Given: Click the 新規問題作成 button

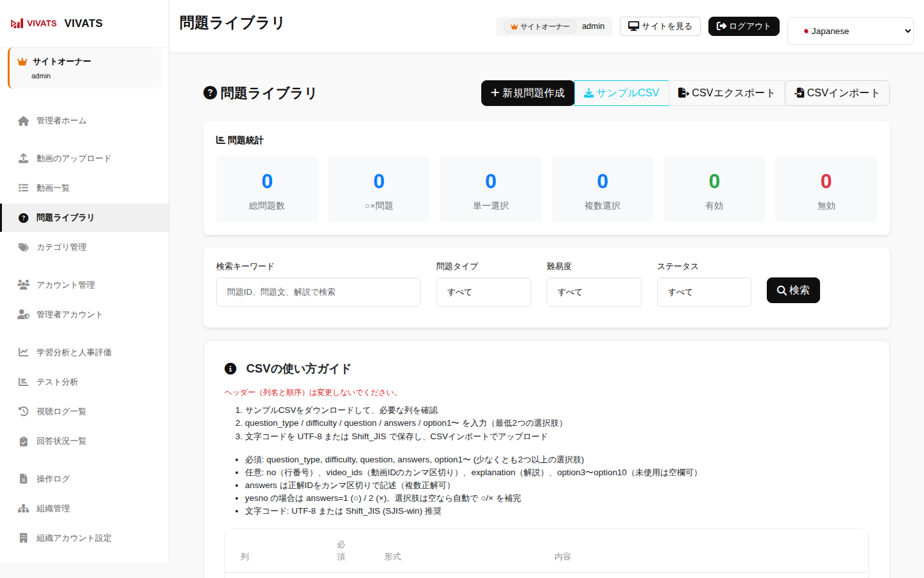Looking at the screenshot, I should (x=527, y=93).
